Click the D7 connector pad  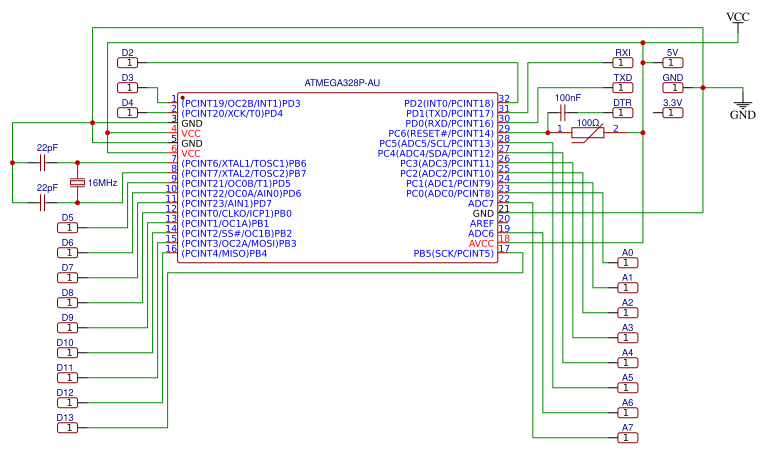[67, 278]
